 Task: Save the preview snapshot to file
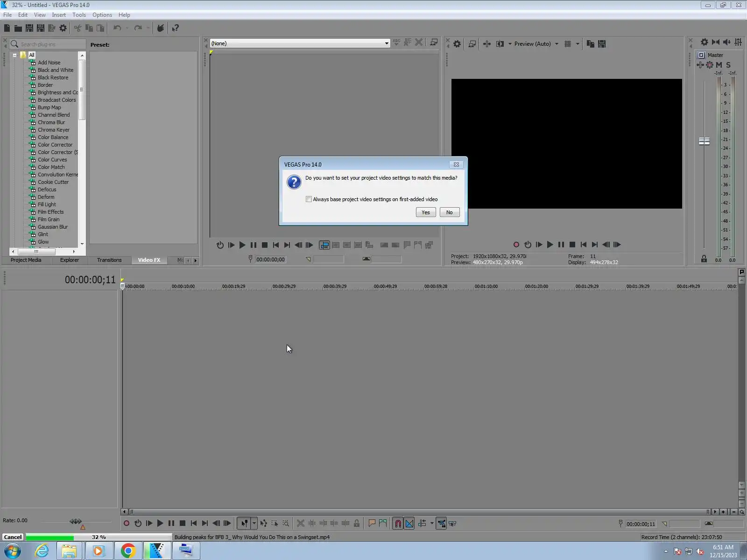click(x=602, y=44)
